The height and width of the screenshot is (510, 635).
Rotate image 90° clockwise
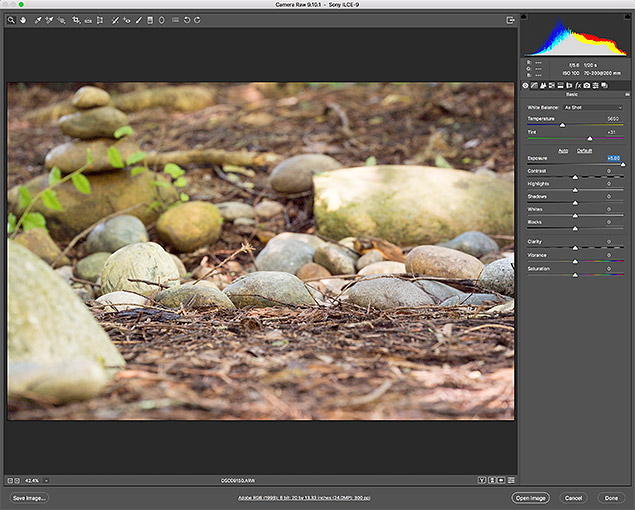(x=198, y=20)
